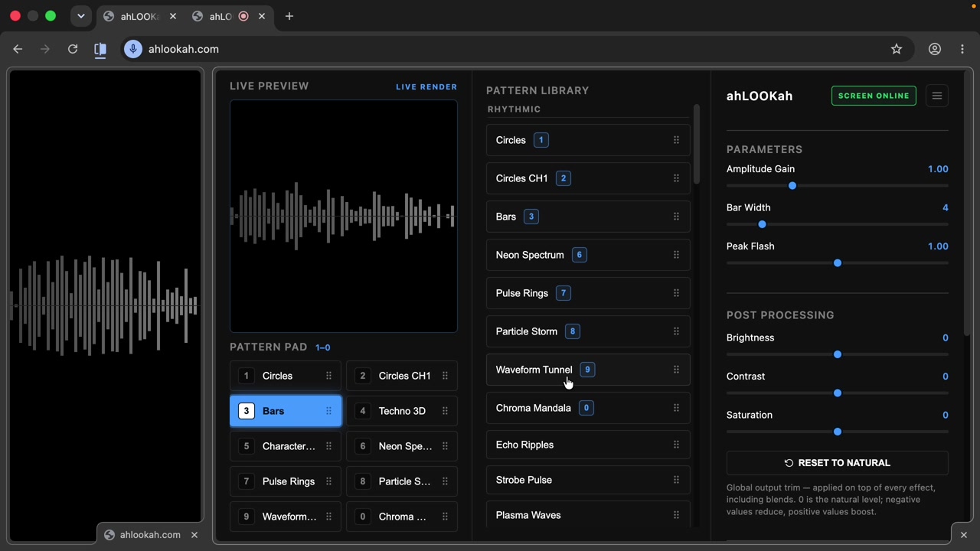The image size is (980, 551).
Task: Click the drag handle on library row Echo Ripples
Action: point(676,445)
